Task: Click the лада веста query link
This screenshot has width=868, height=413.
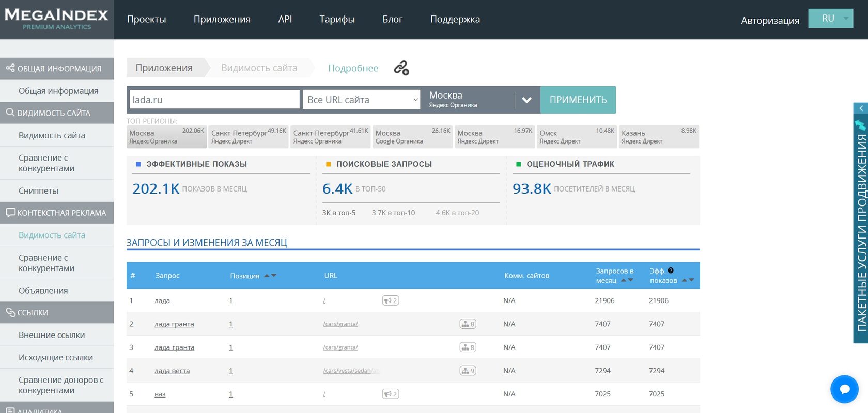Action: point(172,371)
